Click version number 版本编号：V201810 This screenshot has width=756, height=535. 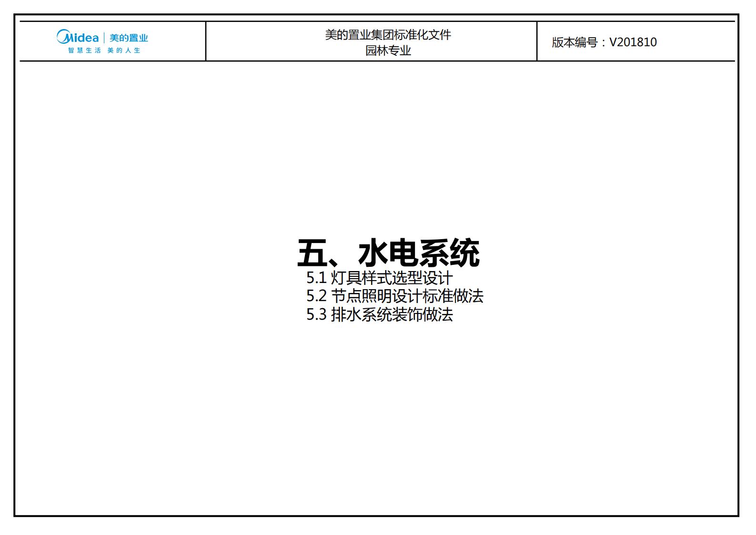point(604,42)
